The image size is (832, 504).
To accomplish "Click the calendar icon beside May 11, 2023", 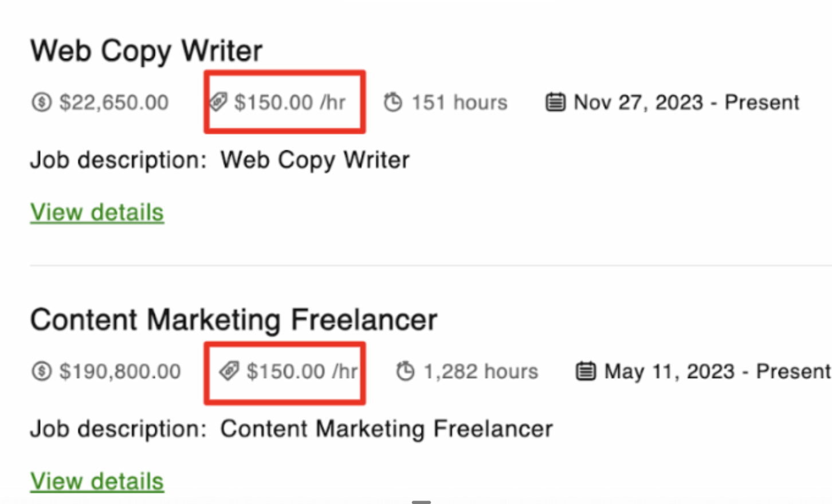I will point(586,371).
